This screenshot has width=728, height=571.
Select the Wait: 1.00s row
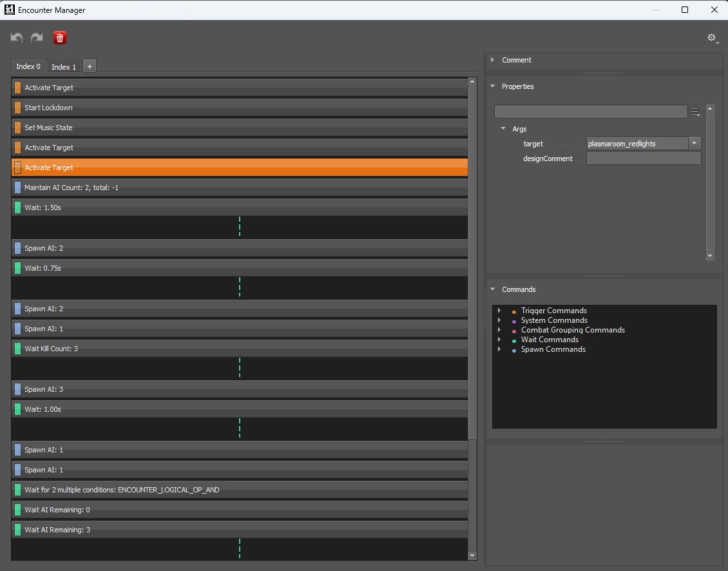pyautogui.click(x=240, y=409)
